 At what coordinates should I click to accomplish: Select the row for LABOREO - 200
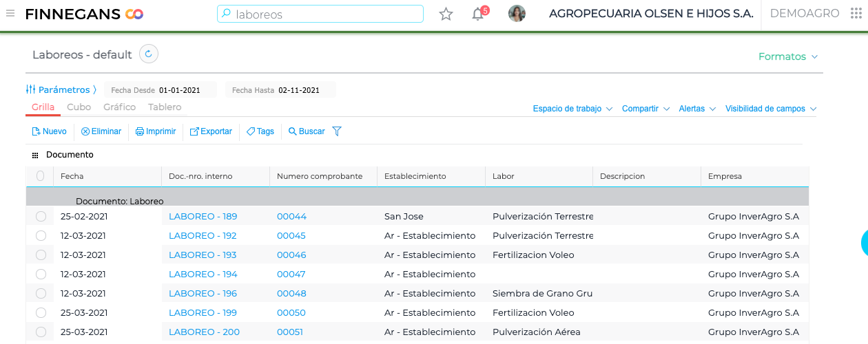pyautogui.click(x=41, y=332)
